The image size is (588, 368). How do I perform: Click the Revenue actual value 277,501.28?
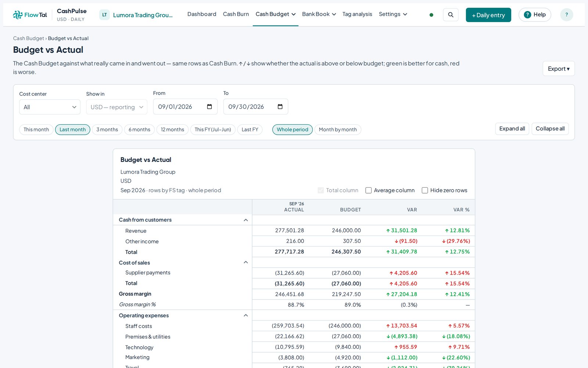coord(290,230)
